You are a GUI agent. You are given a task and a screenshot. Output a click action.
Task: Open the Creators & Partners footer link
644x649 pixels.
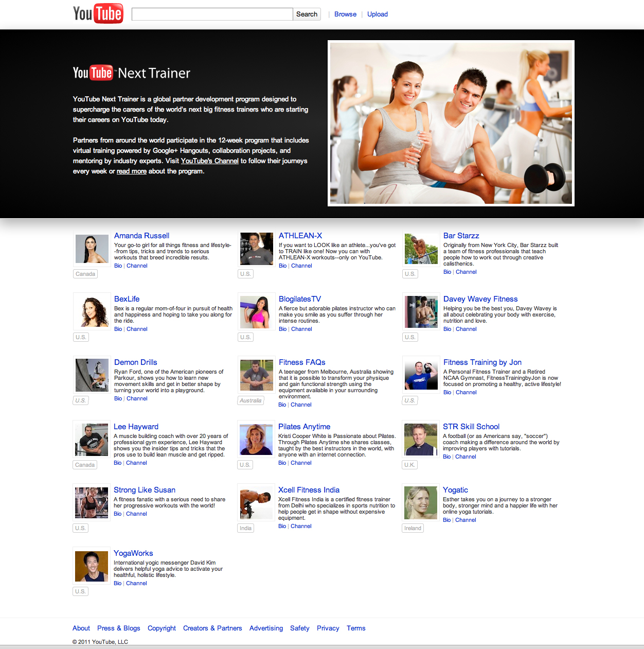pos(212,628)
